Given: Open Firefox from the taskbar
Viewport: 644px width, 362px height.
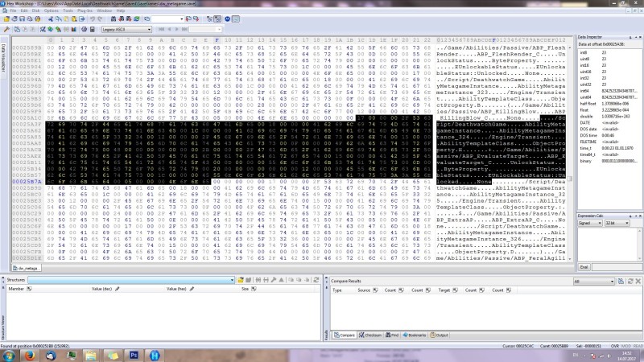Looking at the screenshot, I should tap(30, 356).
